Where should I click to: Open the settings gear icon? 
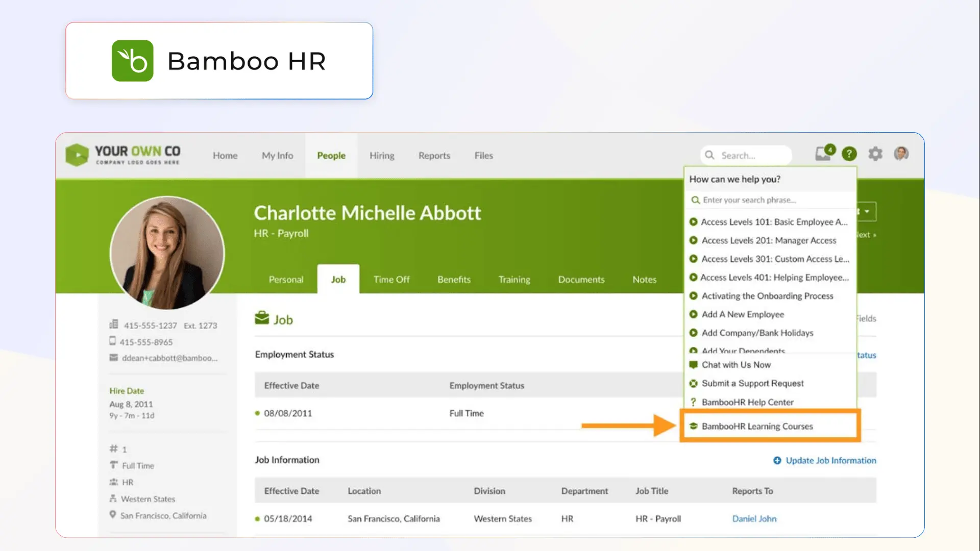click(x=875, y=154)
